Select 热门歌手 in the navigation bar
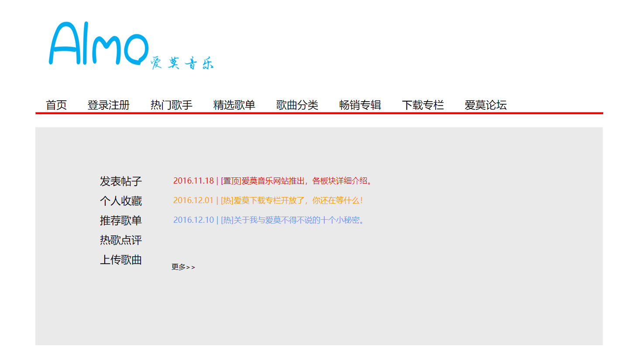This screenshot has height=364, width=625. coord(172,105)
